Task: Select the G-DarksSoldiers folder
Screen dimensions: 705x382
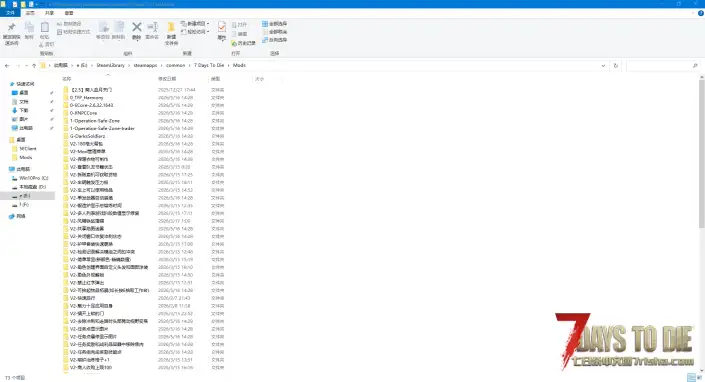Action: (x=87, y=136)
